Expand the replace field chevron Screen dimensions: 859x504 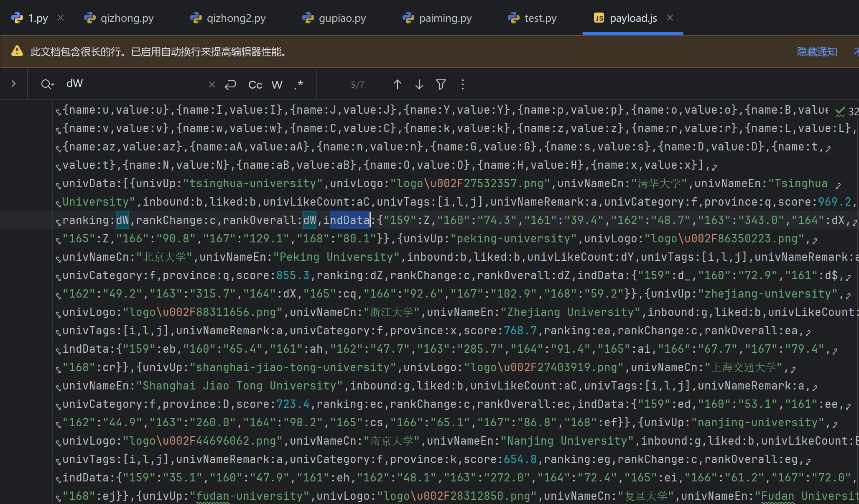(13, 84)
